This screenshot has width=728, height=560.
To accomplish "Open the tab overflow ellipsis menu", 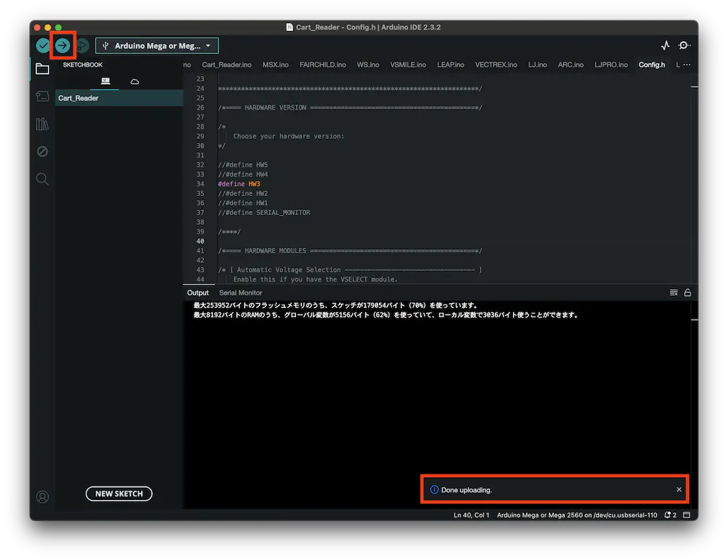I will point(687,65).
